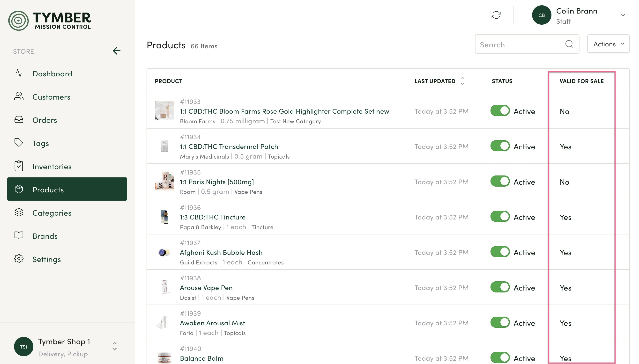Viewport: 639px width, 364px height.
Task: Toggle Active status for Transdermal Patch
Action: click(x=500, y=146)
